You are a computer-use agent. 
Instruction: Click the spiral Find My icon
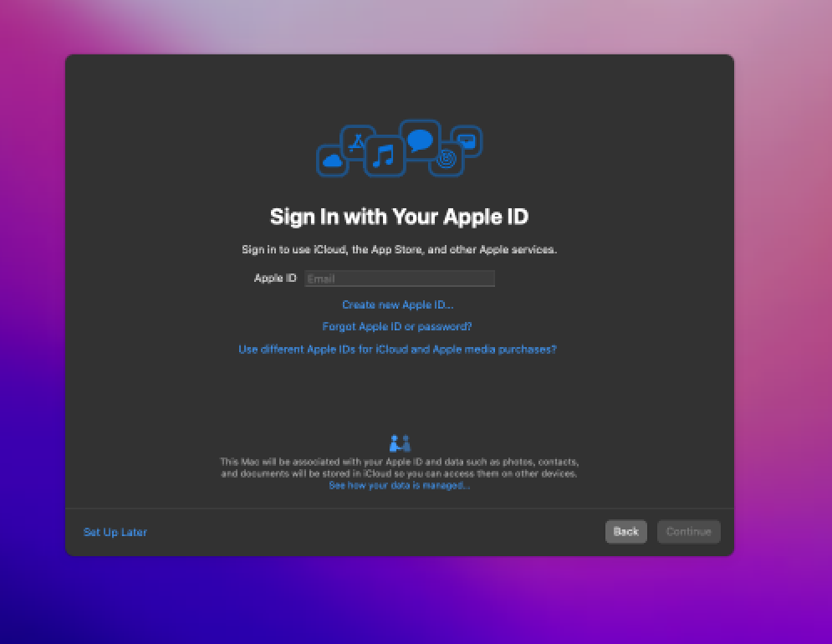coord(447,159)
